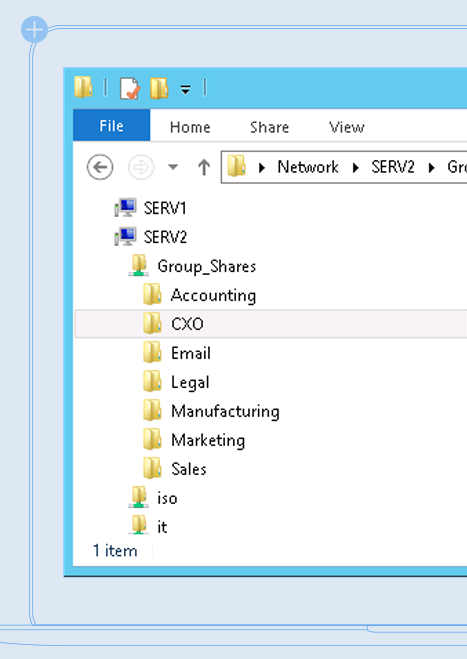This screenshot has width=467, height=659.
Task: Click the Forward navigation arrow
Action: point(141,167)
